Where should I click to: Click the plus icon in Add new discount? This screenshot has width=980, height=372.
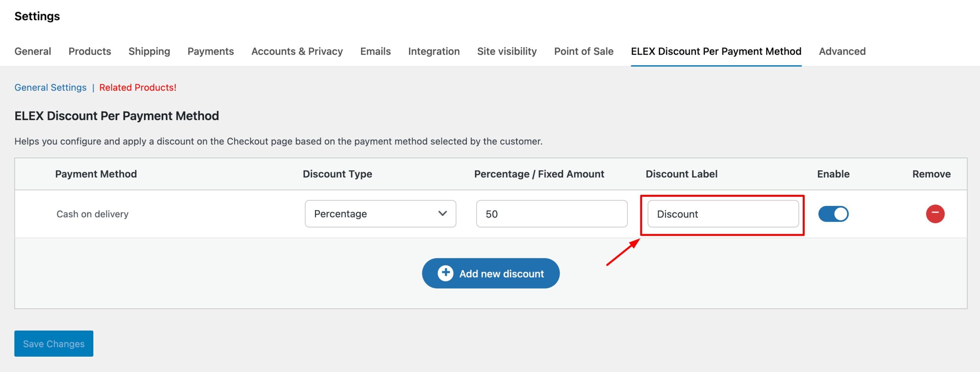coord(445,273)
